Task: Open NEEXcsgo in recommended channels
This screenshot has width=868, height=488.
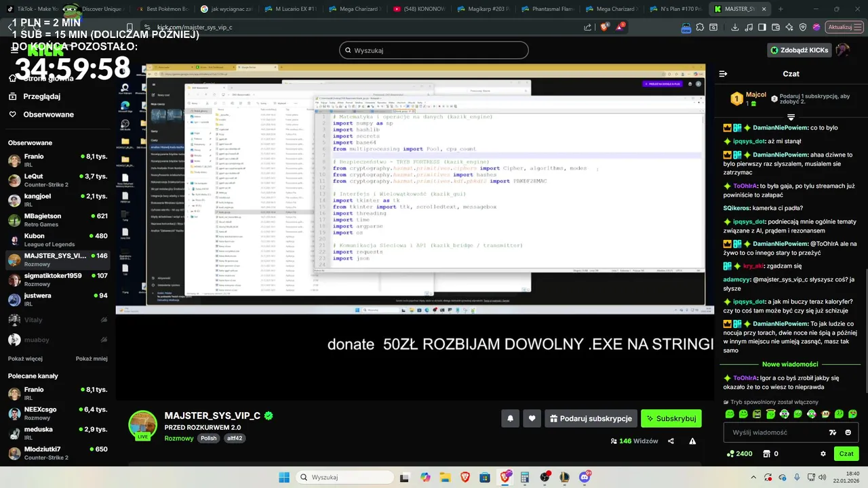Action: coord(58,413)
